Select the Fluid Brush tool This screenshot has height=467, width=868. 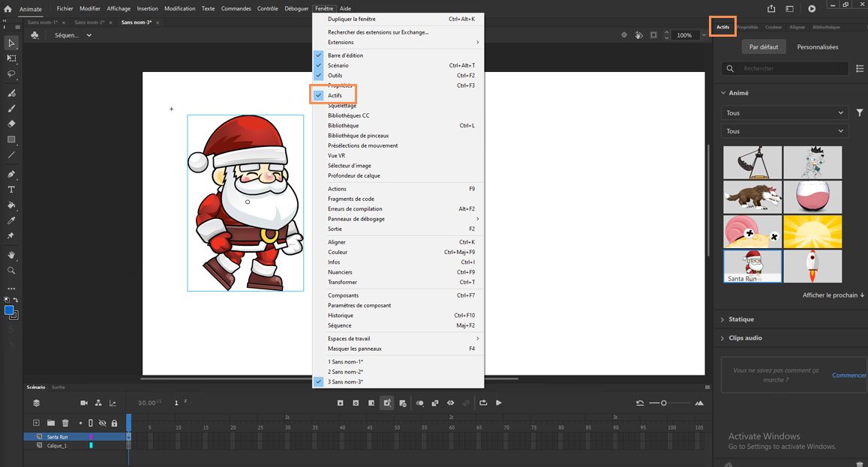click(11, 93)
